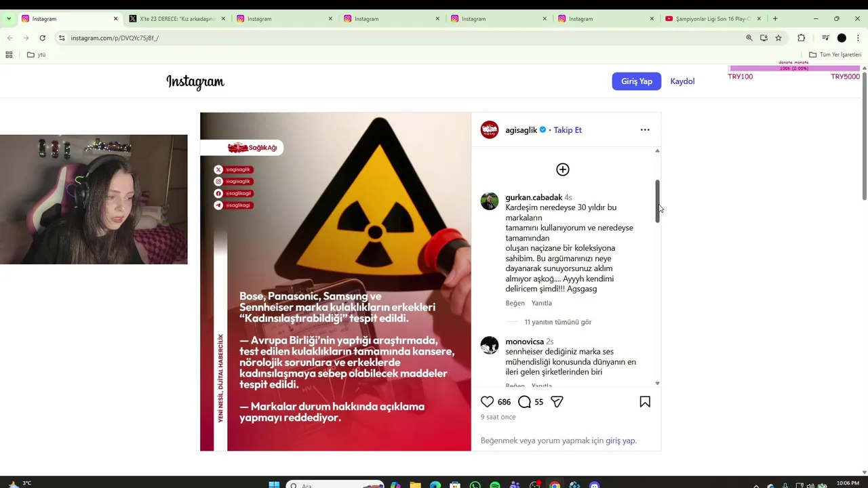The width and height of the screenshot is (868, 488).
Task: Share the post with the paper plane icon
Action: coord(557,402)
